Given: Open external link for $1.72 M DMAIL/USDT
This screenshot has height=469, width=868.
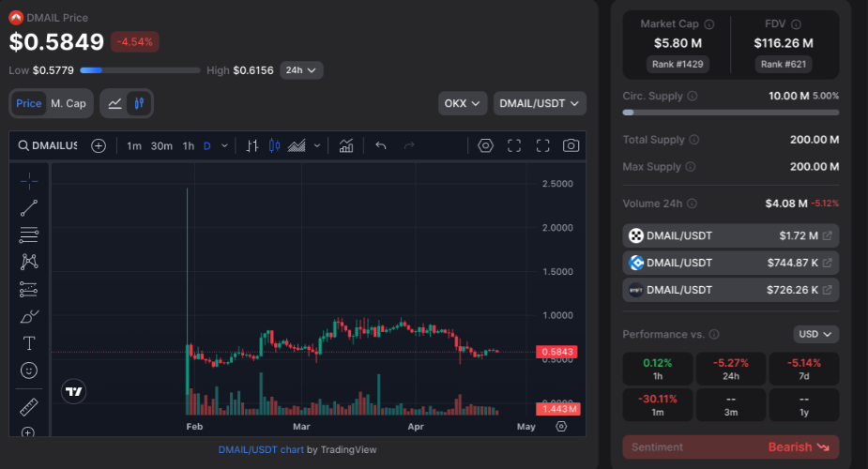Looking at the screenshot, I should click(827, 235).
